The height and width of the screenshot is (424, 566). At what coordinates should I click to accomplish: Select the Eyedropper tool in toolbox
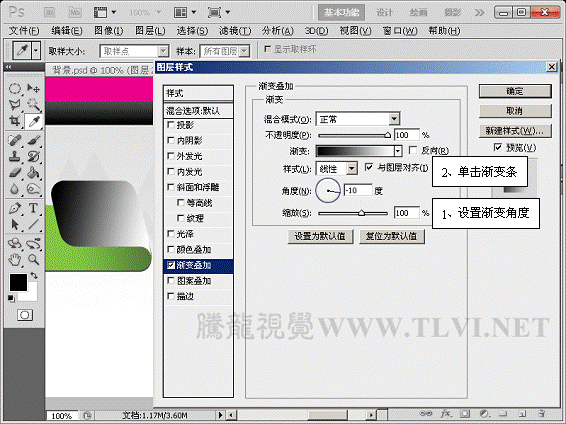34,121
